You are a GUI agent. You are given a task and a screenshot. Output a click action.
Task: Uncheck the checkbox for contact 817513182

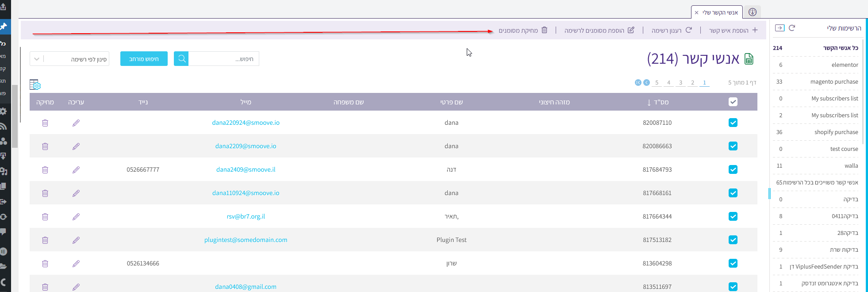[x=733, y=240]
